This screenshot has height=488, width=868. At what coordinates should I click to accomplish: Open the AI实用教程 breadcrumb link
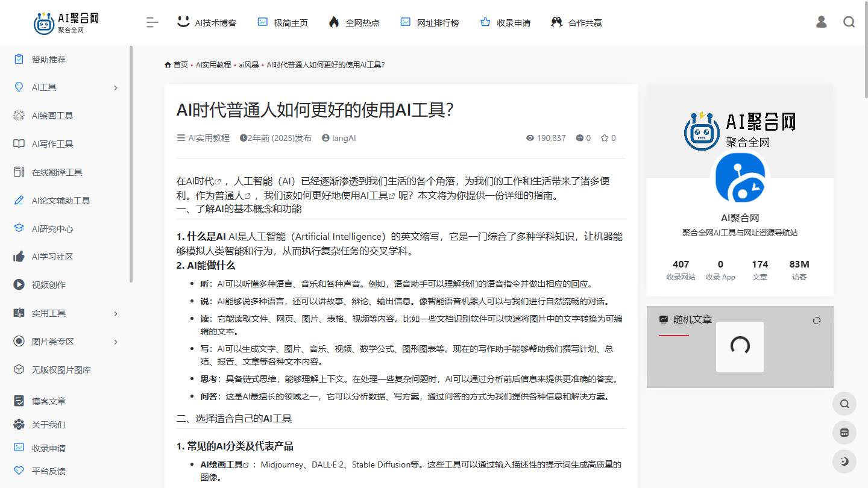pyautogui.click(x=213, y=65)
